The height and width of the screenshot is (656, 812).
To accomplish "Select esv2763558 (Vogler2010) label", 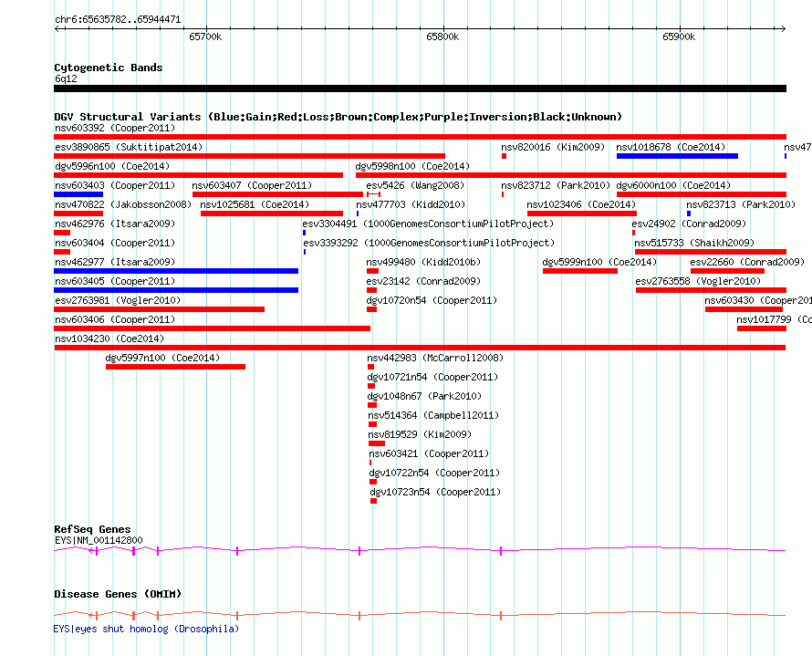I will coord(698,281).
